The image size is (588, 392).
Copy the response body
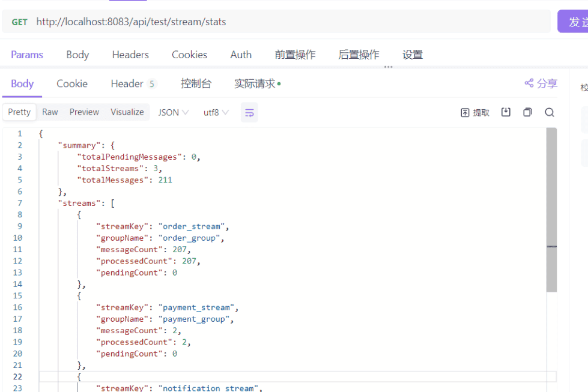click(x=527, y=112)
